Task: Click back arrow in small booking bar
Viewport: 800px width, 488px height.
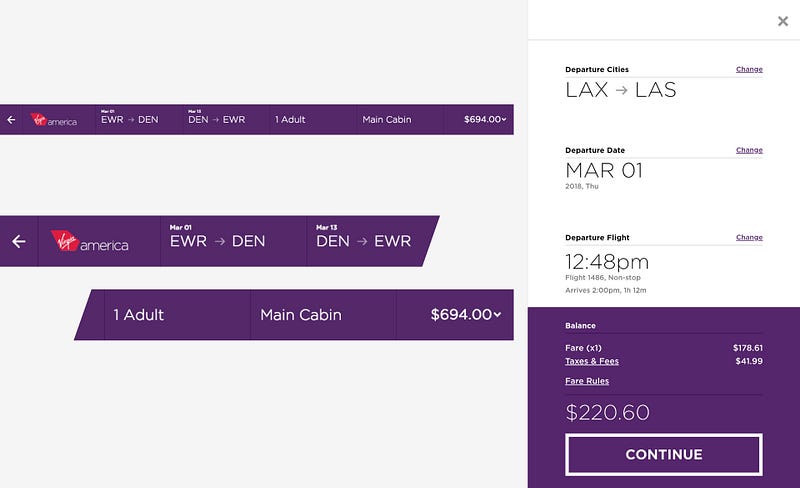Action: click(11, 120)
